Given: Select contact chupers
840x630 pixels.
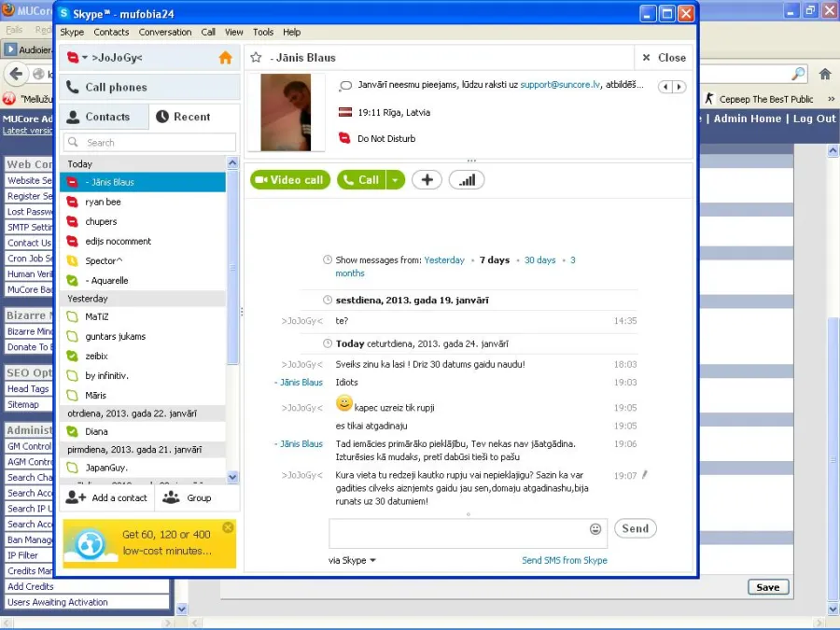Looking at the screenshot, I should tap(143, 222).
